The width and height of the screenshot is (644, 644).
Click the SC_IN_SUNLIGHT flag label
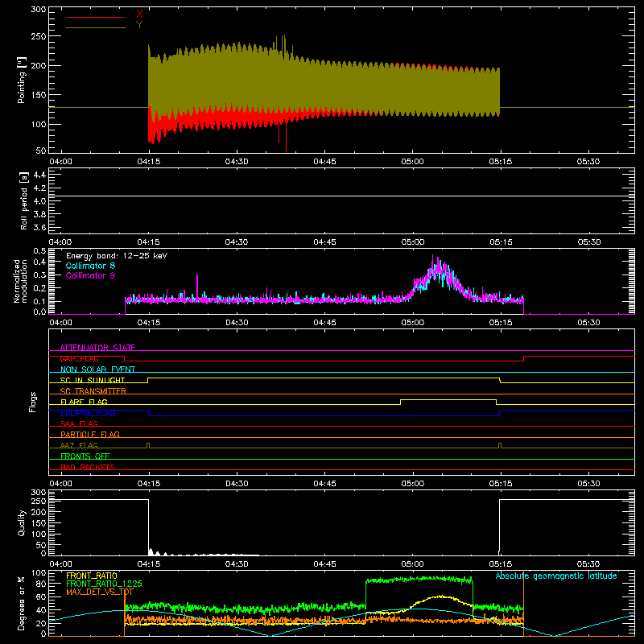[93, 380]
